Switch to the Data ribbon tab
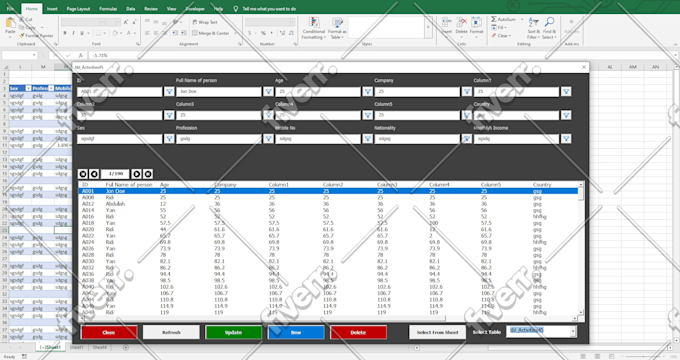This screenshot has width=680, height=360. [x=131, y=9]
